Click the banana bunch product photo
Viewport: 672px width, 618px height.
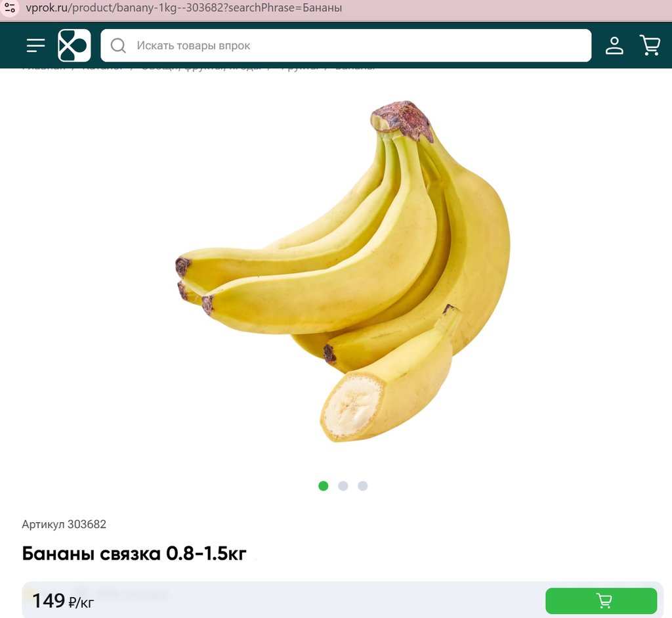pos(343,271)
